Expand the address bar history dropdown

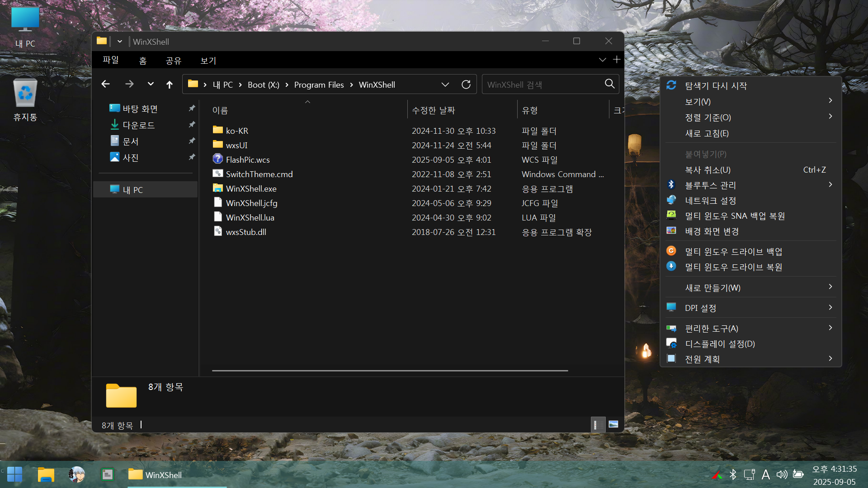pos(445,84)
